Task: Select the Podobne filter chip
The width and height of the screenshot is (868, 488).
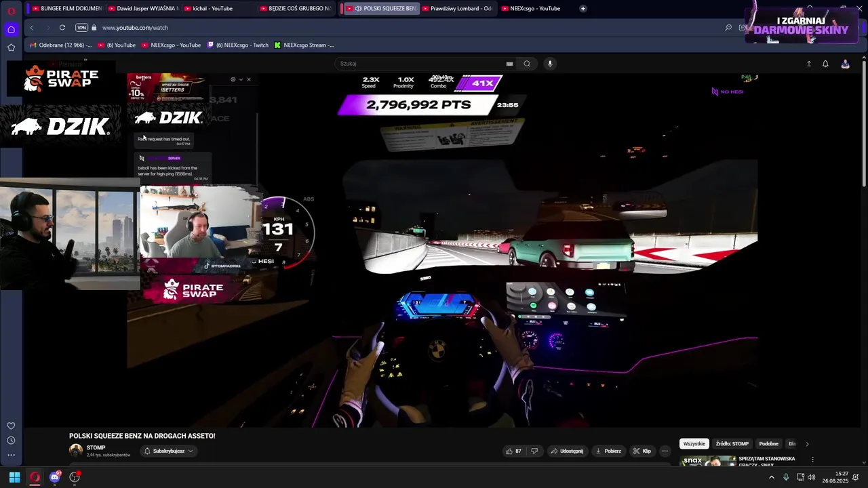Action: tap(768, 444)
